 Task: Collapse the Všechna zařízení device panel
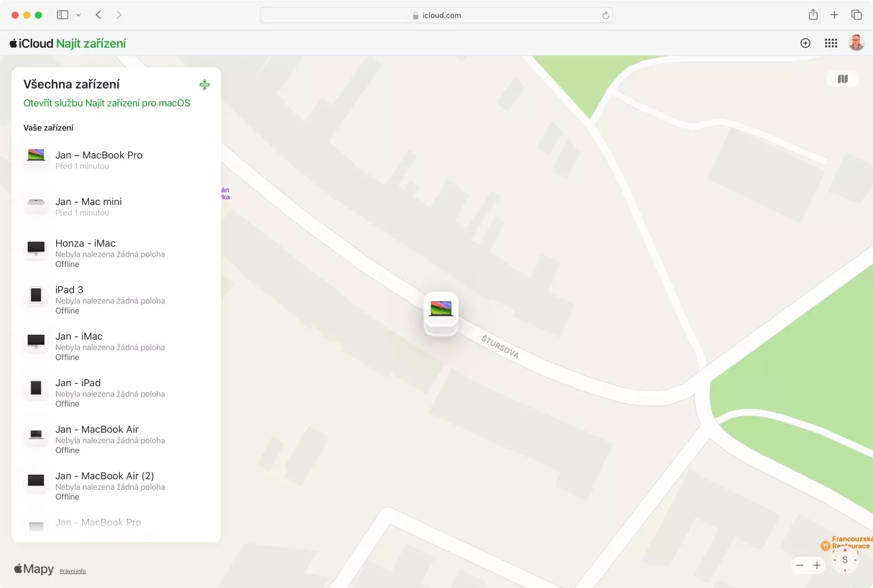pyautogui.click(x=204, y=85)
